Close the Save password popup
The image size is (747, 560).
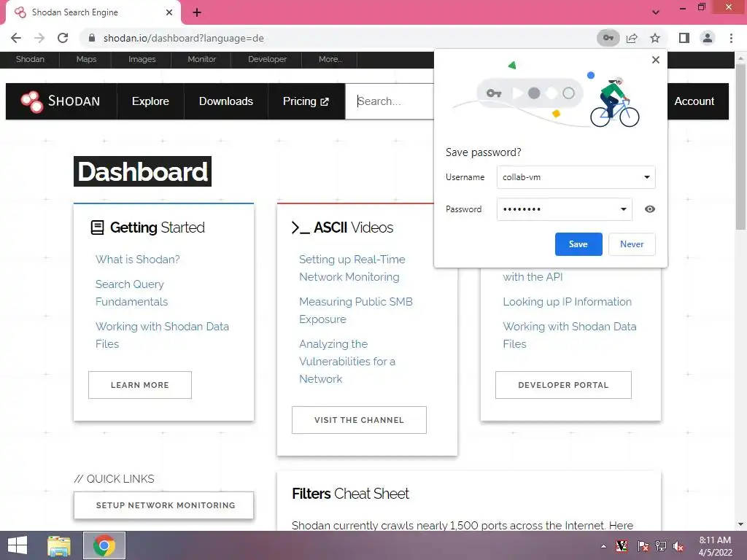(656, 60)
